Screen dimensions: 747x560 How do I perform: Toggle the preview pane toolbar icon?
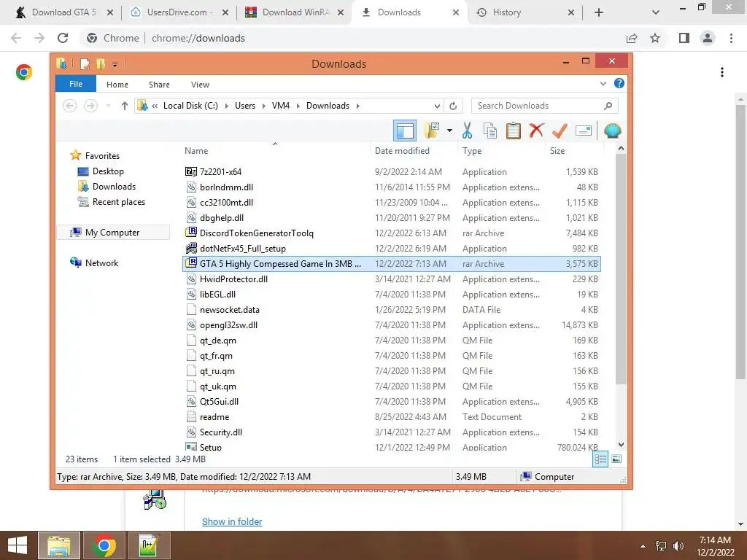404,131
